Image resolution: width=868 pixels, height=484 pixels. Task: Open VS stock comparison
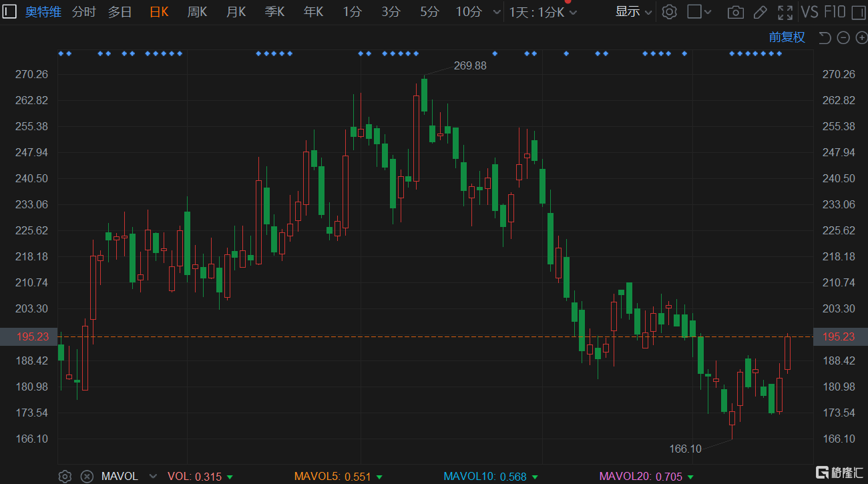point(809,11)
